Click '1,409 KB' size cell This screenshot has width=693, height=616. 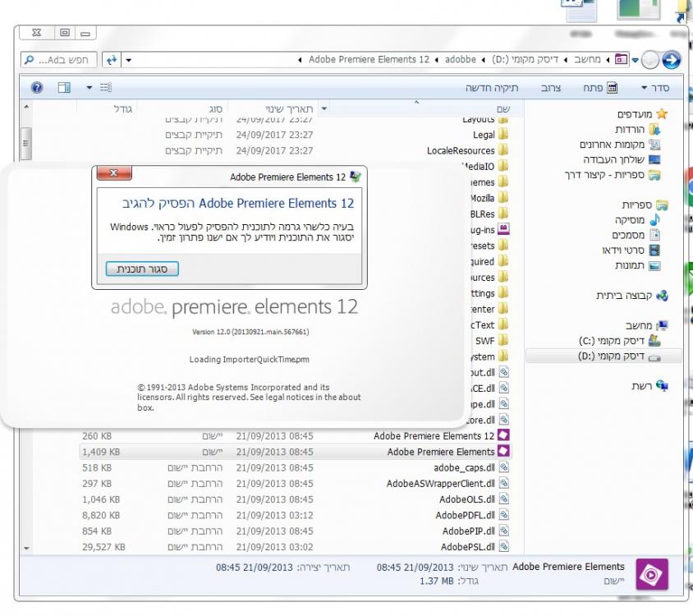pyautogui.click(x=101, y=452)
